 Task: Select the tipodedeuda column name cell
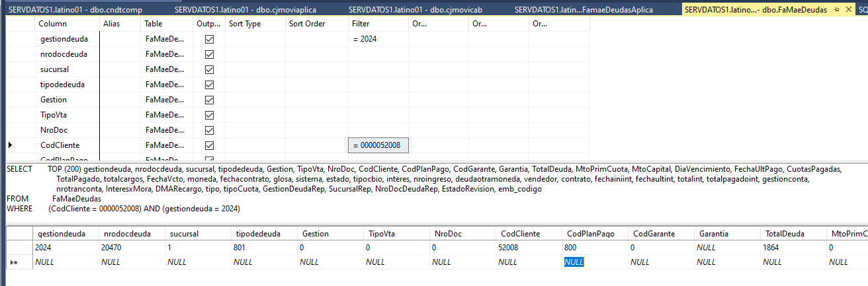(67, 85)
